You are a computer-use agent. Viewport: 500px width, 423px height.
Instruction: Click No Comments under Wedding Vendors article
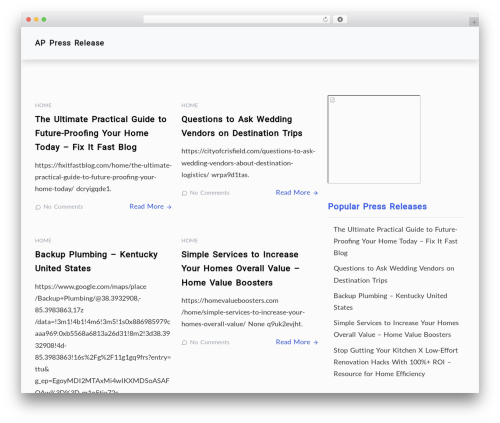[x=209, y=193]
